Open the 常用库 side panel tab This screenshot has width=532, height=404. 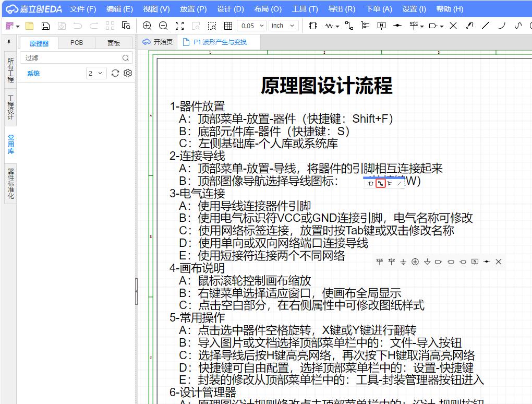coord(10,145)
